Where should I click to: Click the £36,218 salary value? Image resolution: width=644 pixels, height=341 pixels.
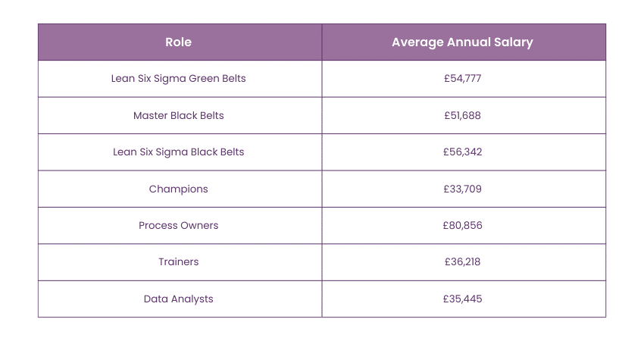coord(462,262)
